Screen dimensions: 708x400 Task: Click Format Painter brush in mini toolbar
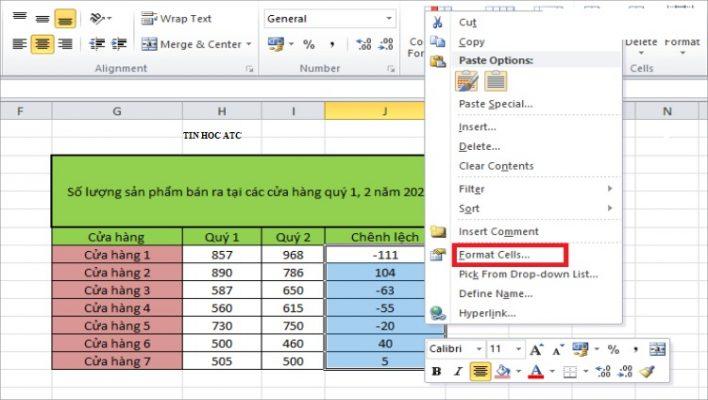(647, 371)
